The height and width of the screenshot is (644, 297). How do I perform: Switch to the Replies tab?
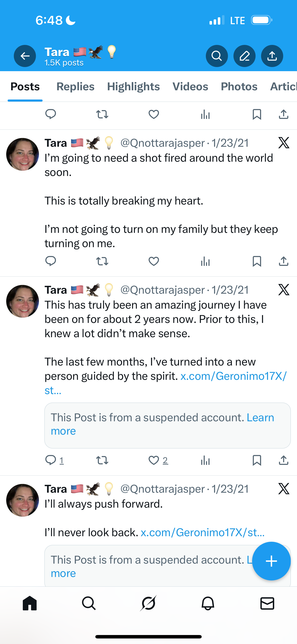[75, 87]
